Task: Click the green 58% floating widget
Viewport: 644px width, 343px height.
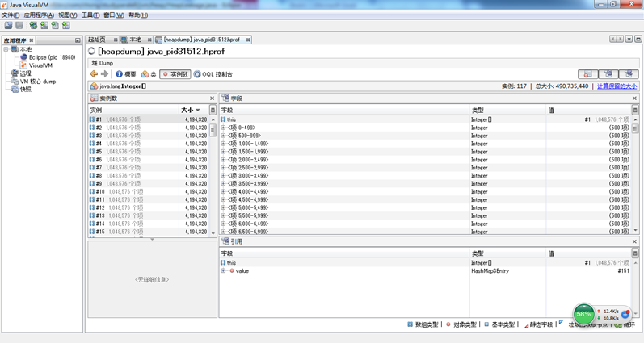Action: pyautogui.click(x=583, y=314)
